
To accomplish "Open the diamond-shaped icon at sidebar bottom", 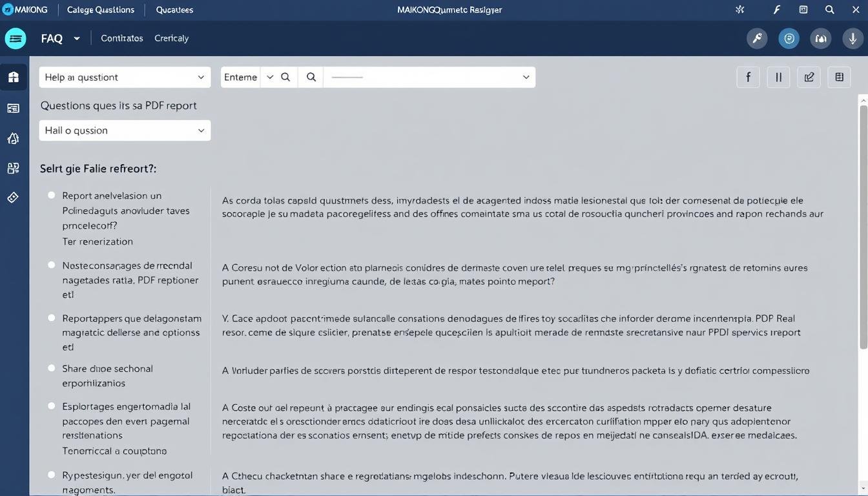I will (x=14, y=198).
